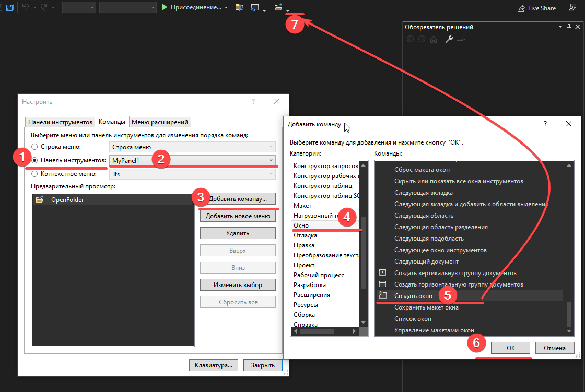Open Properties via the wrench icon in Обозреватель решений

448,39
